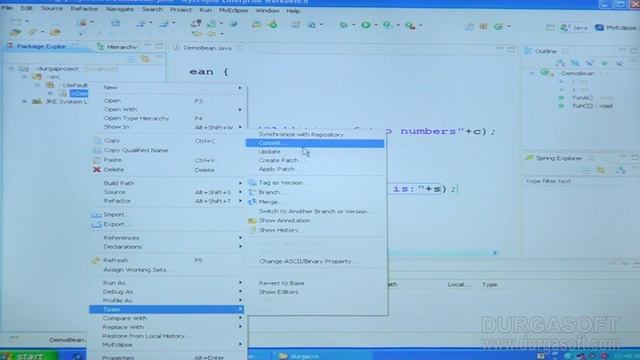The image size is (640, 360).
Task: Click the Windows start button
Action: pyautogui.click(x=29, y=356)
